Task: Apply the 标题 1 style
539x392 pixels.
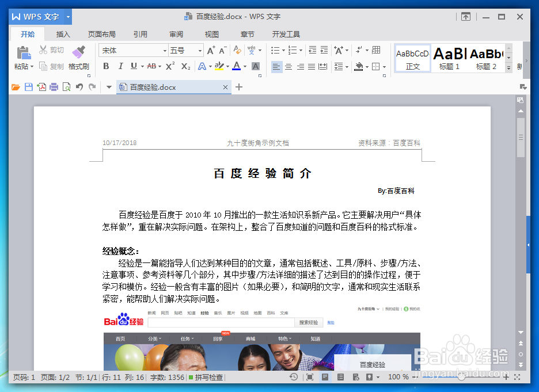Action: [x=449, y=58]
